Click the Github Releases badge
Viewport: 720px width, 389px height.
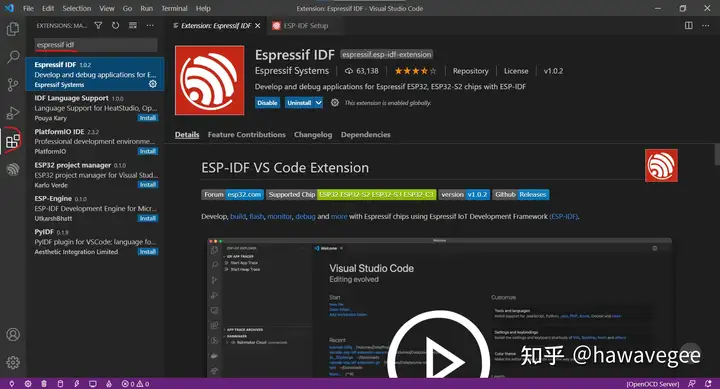[521, 194]
